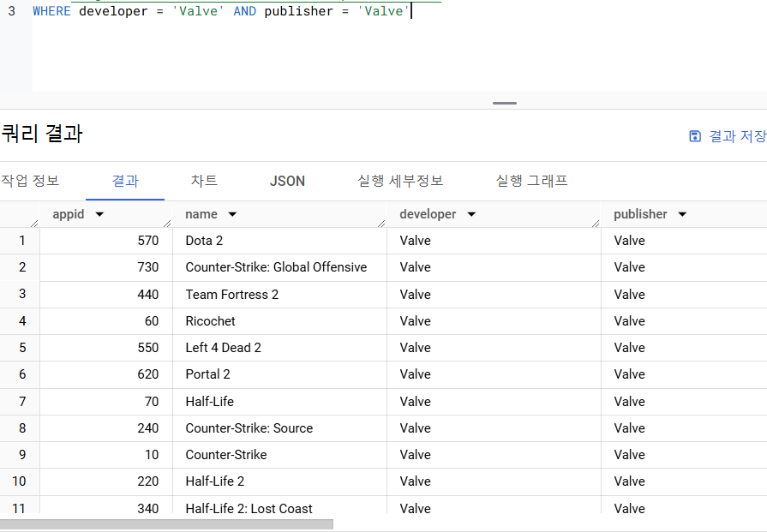The image size is (767, 532).
Task: Open the 실행 세부정보 tab
Action: click(x=400, y=181)
